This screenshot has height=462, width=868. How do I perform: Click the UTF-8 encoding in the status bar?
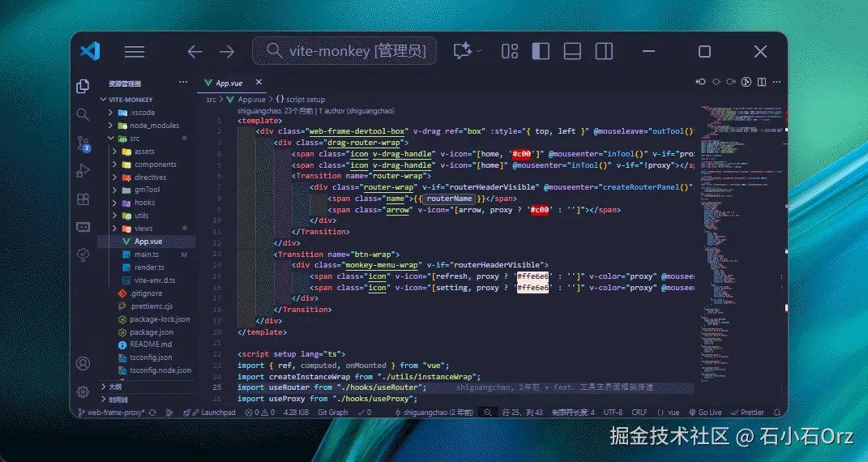(613, 413)
